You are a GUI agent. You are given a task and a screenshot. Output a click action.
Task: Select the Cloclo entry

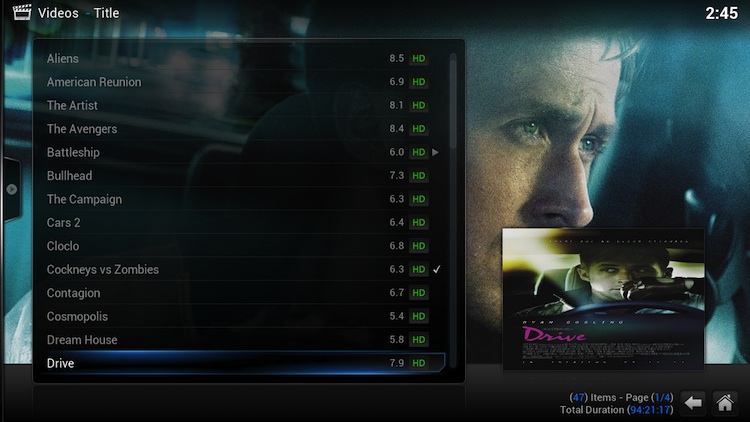(x=243, y=246)
